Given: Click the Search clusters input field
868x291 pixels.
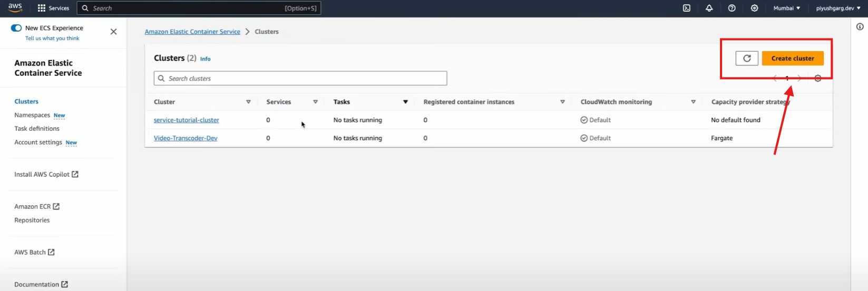Looking at the screenshot, I should coord(300,79).
